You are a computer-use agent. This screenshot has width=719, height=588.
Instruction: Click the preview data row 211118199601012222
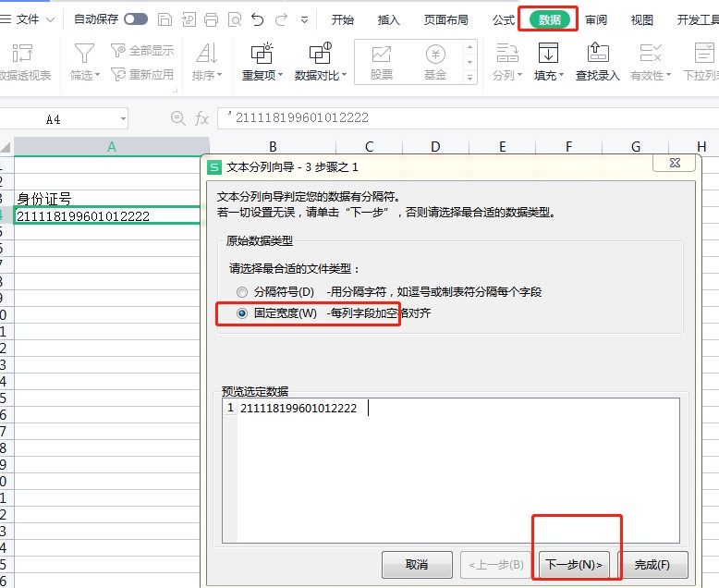coord(299,408)
